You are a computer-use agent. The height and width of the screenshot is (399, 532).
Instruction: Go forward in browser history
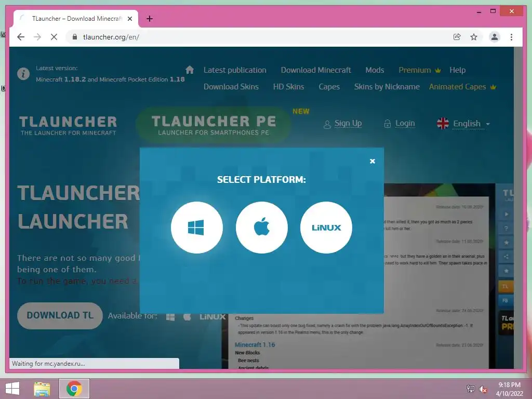[x=37, y=37]
